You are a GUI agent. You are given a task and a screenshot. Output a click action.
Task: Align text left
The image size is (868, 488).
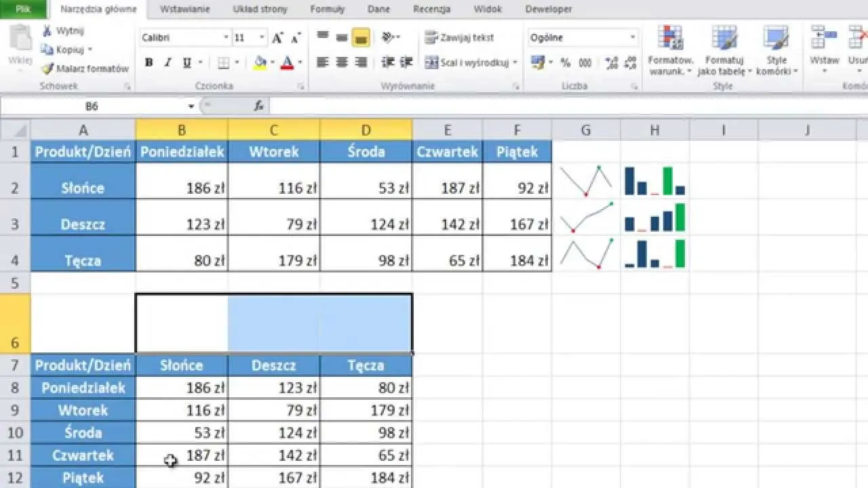(x=323, y=62)
